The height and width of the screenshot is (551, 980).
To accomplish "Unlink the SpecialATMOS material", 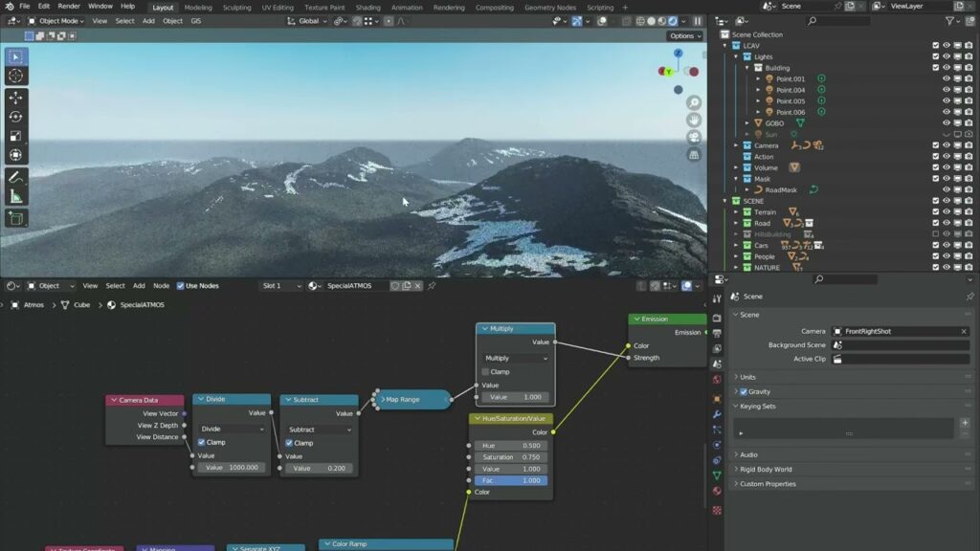I will (x=417, y=285).
